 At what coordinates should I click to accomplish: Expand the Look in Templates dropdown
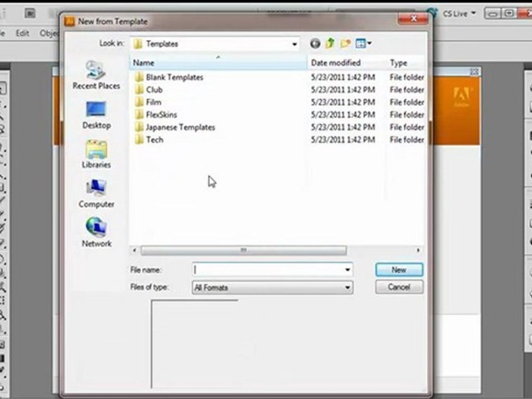(294, 44)
